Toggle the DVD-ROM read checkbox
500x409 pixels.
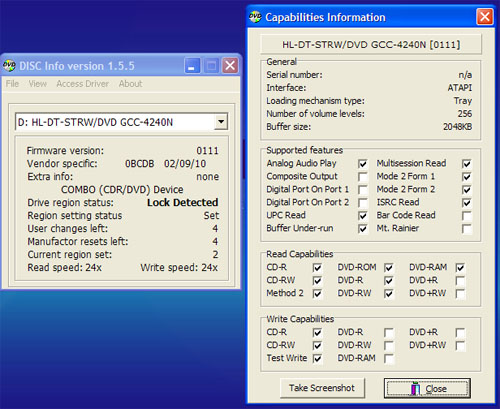point(389,268)
